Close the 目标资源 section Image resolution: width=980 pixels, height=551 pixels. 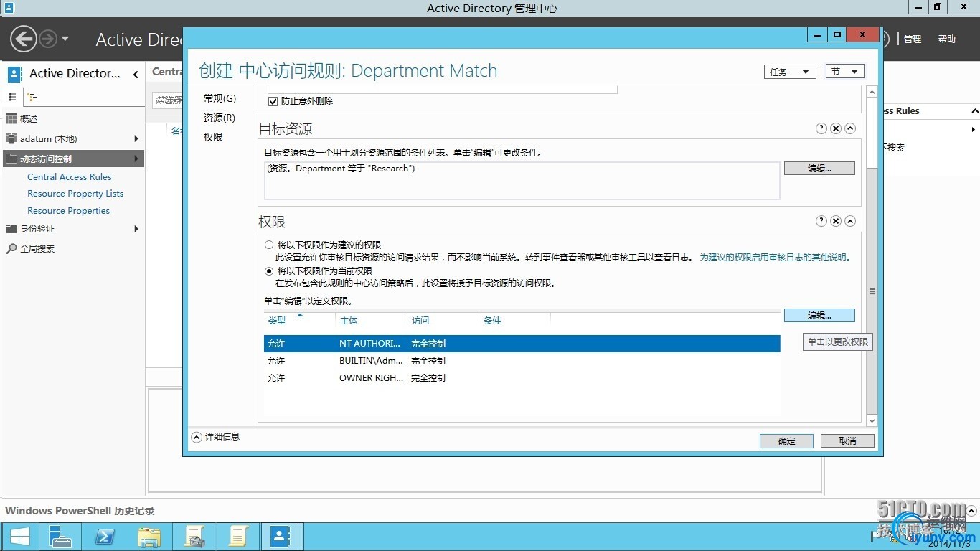click(836, 128)
